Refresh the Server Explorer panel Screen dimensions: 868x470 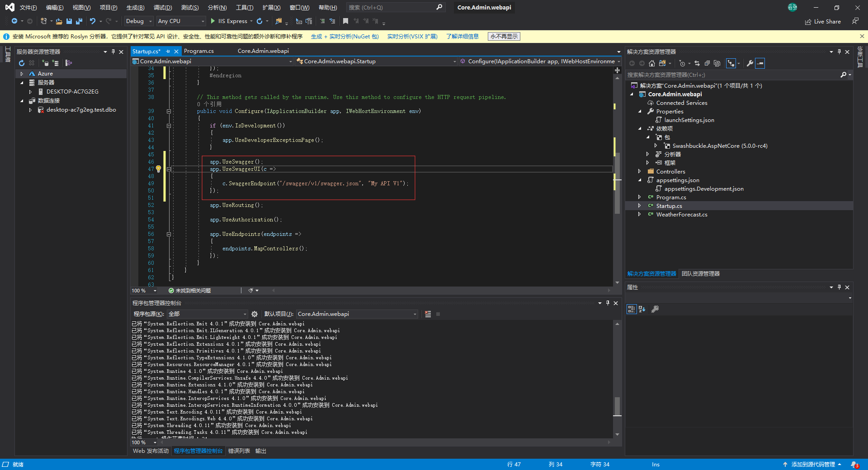click(22, 63)
